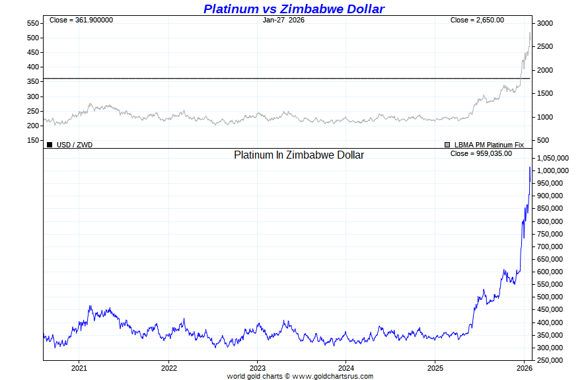Click the 450 left axis label

33,52
